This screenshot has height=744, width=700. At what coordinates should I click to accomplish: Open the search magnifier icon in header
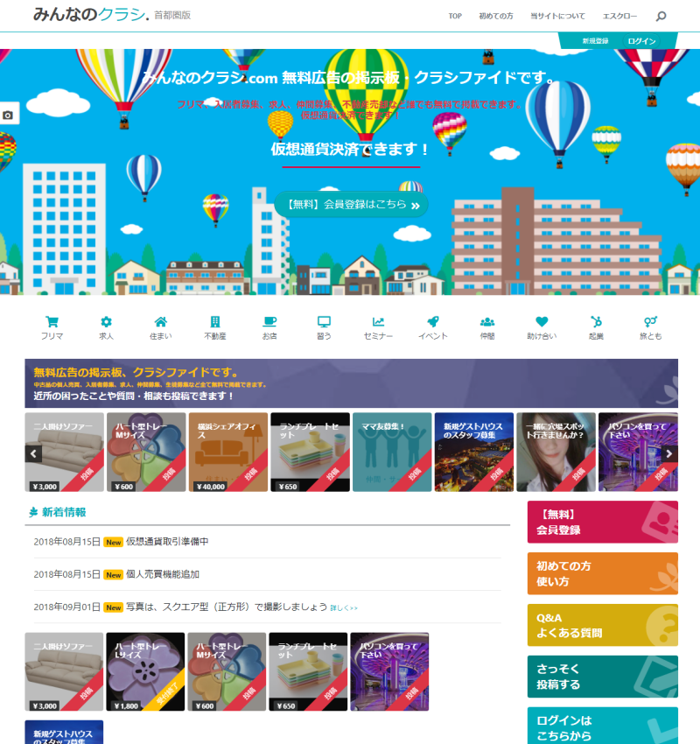[661, 16]
